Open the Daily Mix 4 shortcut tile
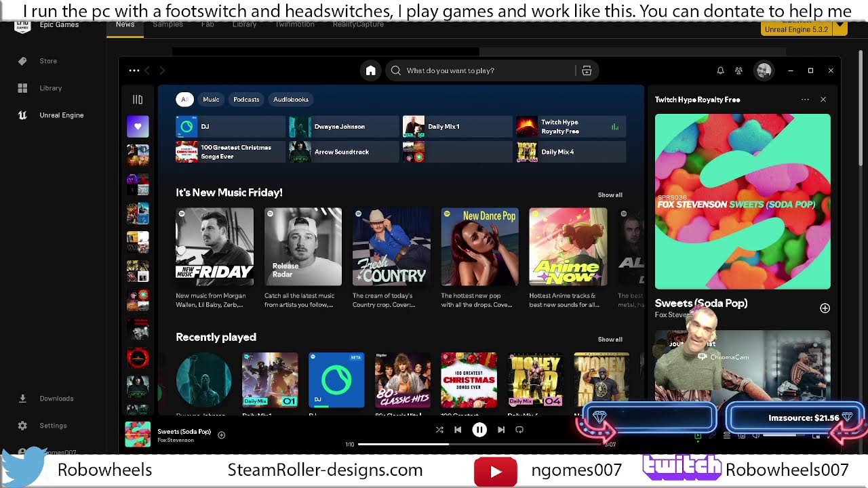This screenshot has height=488, width=868. 571,152
